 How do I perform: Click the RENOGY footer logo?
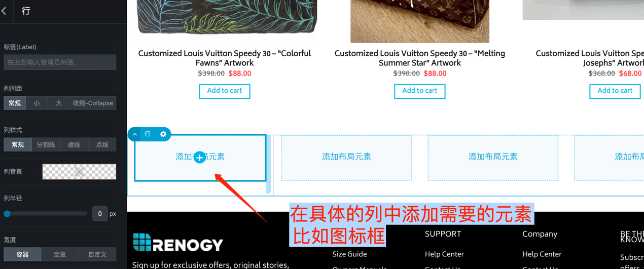pos(177,243)
